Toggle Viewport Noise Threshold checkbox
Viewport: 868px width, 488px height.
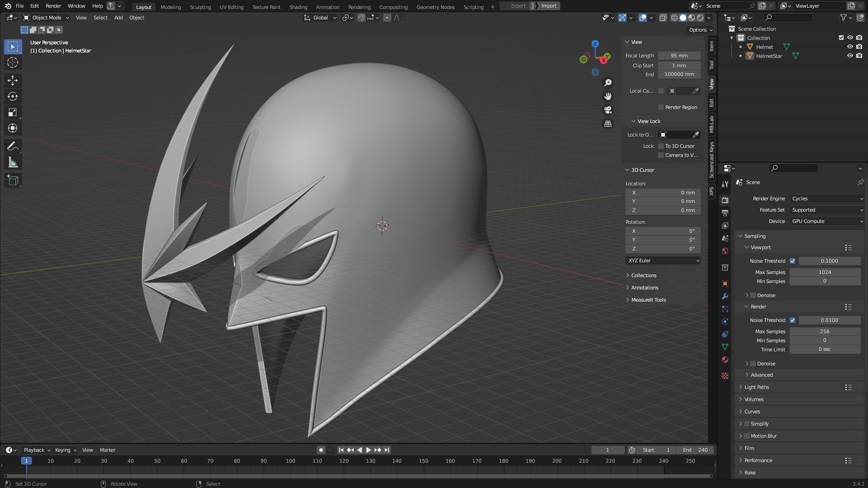click(792, 261)
